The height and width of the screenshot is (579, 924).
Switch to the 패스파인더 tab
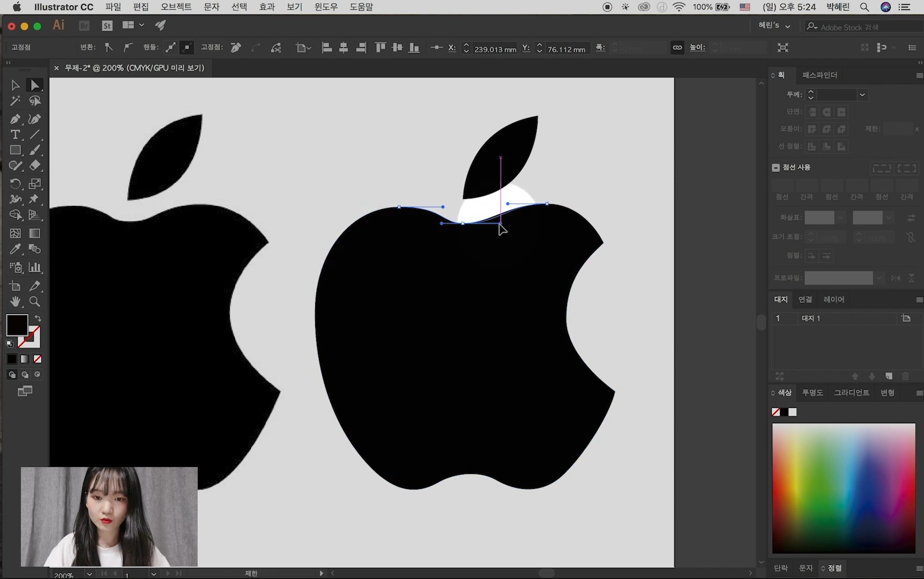(x=819, y=75)
